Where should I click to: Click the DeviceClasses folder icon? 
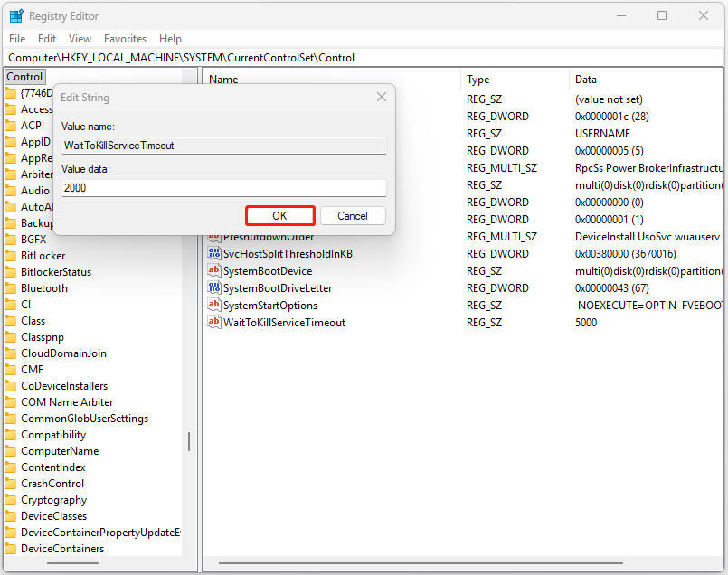coord(10,515)
